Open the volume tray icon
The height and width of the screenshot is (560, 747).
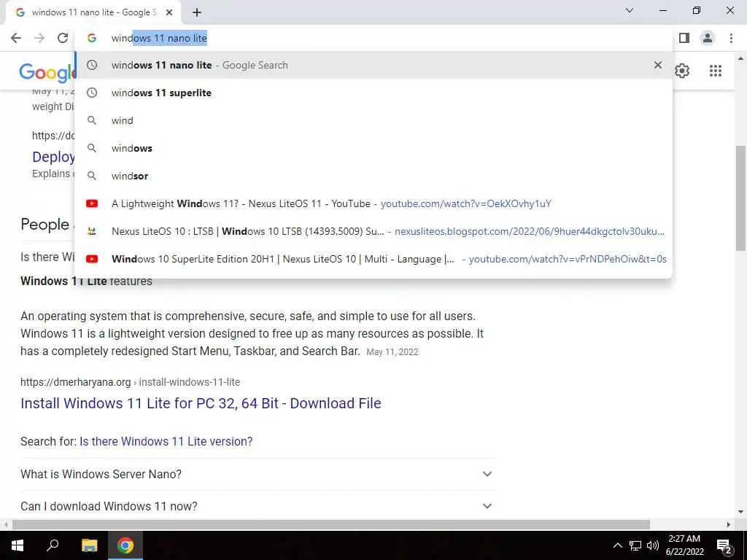652,545
